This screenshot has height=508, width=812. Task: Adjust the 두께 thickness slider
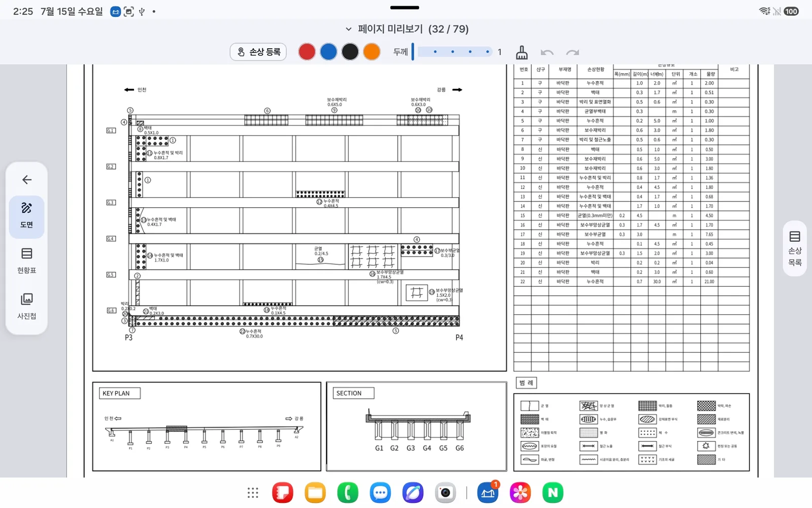pos(452,52)
